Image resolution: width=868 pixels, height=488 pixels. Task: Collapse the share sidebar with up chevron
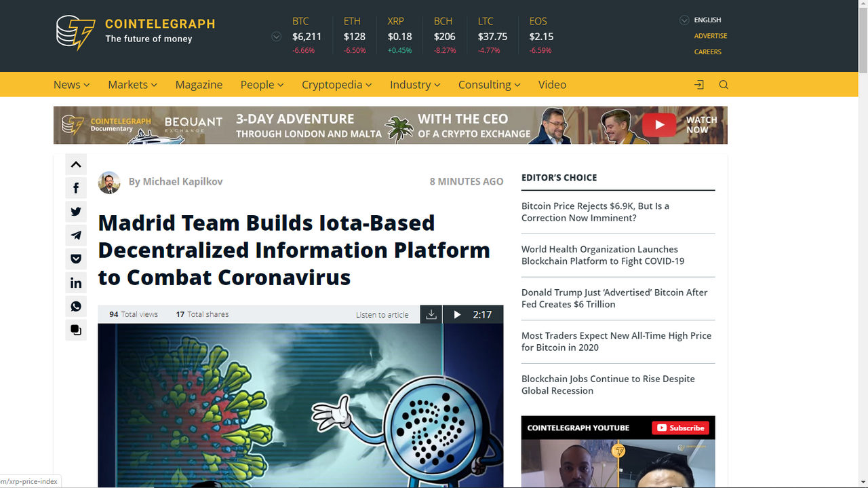click(76, 164)
